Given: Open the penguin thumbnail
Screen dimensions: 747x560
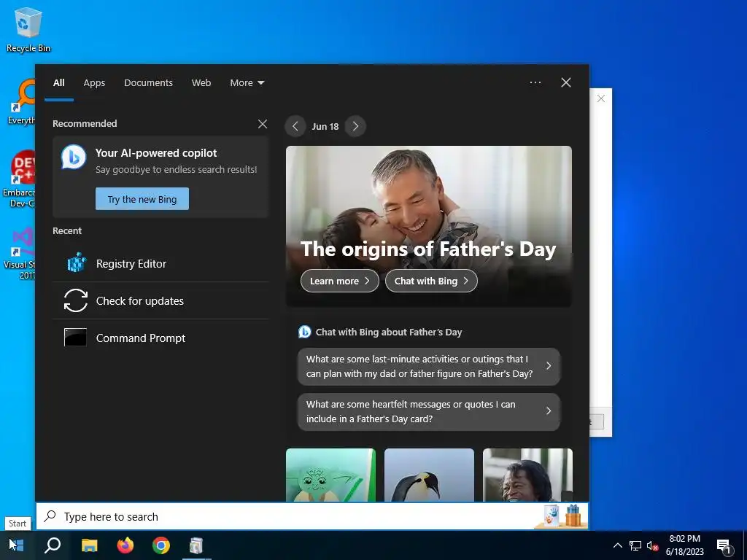Looking at the screenshot, I should click(429, 475).
